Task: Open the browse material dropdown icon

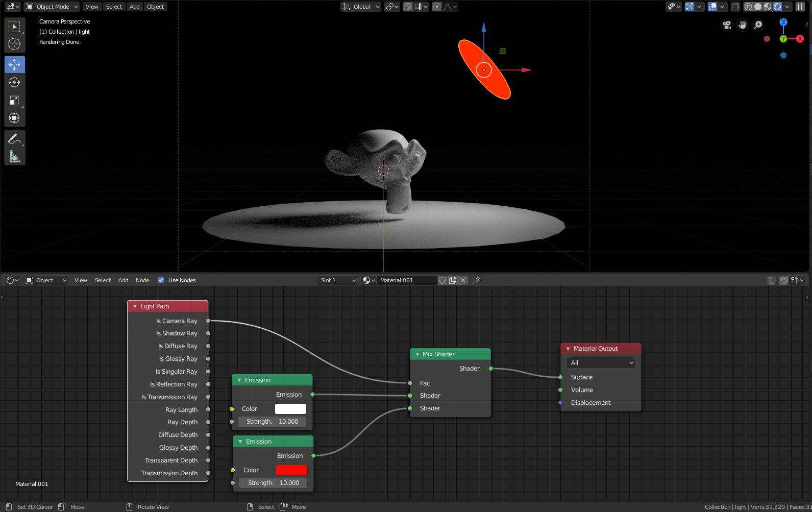Action: click(x=368, y=280)
